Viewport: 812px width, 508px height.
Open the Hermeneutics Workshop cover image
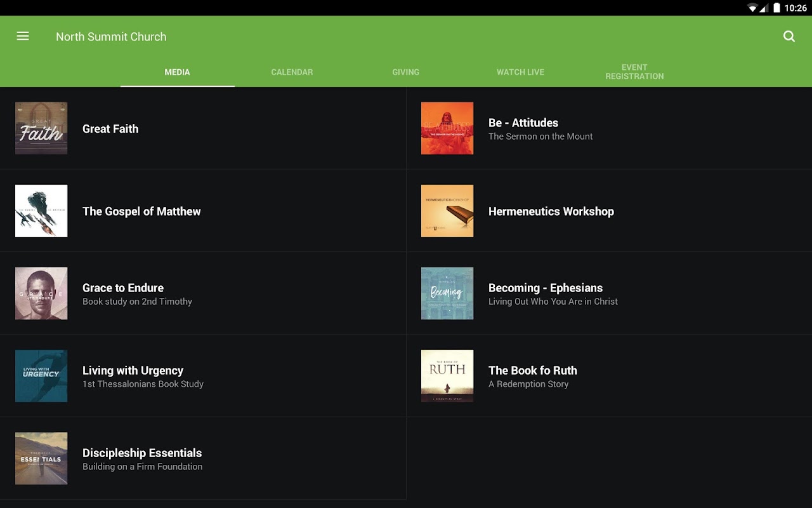tap(447, 211)
